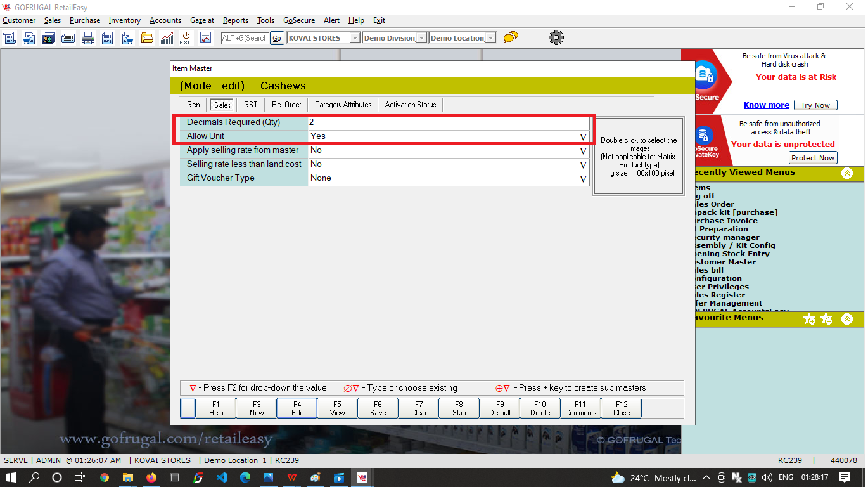Switch to the Re-Order tab

pyautogui.click(x=286, y=105)
